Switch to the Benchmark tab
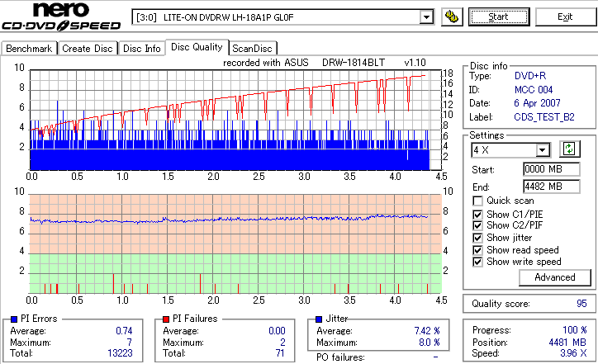This screenshot has height=364, width=598. (29, 49)
